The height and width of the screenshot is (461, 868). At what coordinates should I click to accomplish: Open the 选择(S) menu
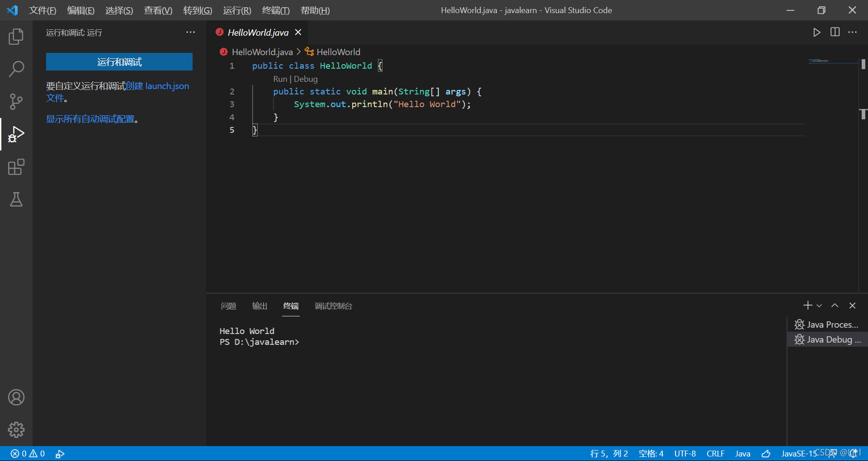[119, 10]
